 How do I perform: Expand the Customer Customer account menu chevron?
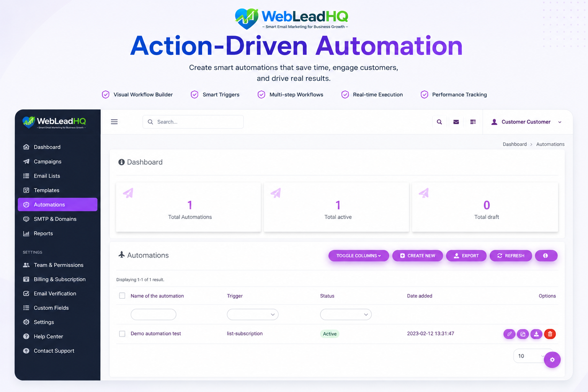pos(560,122)
